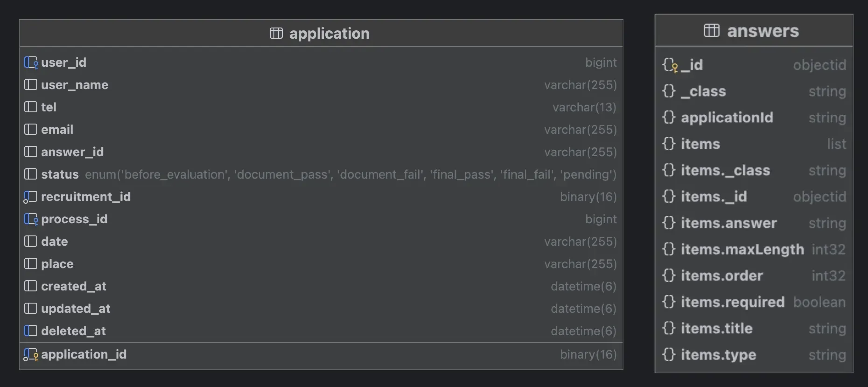The image size is (868, 387).
Task: Select the answer_id column name
Action: [x=72, y=152]
